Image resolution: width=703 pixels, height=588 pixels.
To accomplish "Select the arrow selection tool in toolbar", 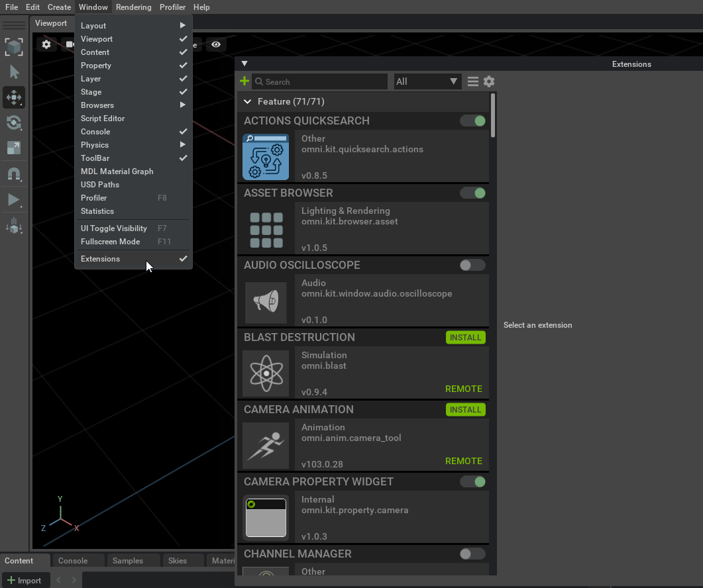I will tap(14, 72).
